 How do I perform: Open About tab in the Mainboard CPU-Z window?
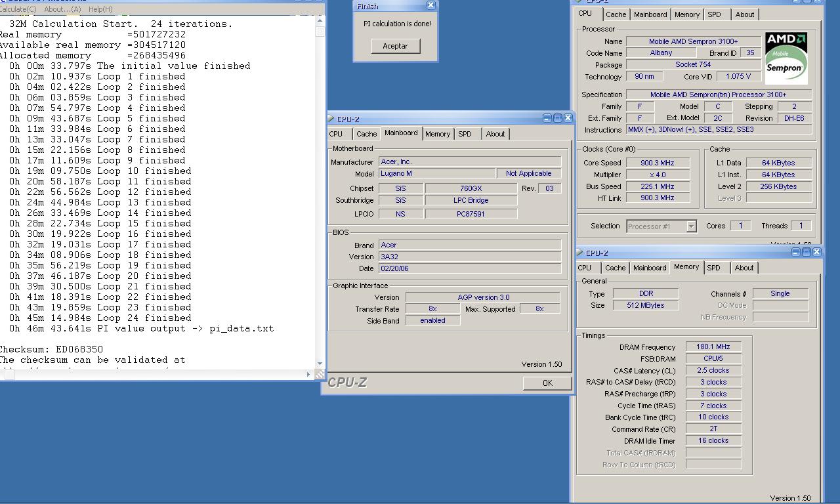tap(495, 134)
